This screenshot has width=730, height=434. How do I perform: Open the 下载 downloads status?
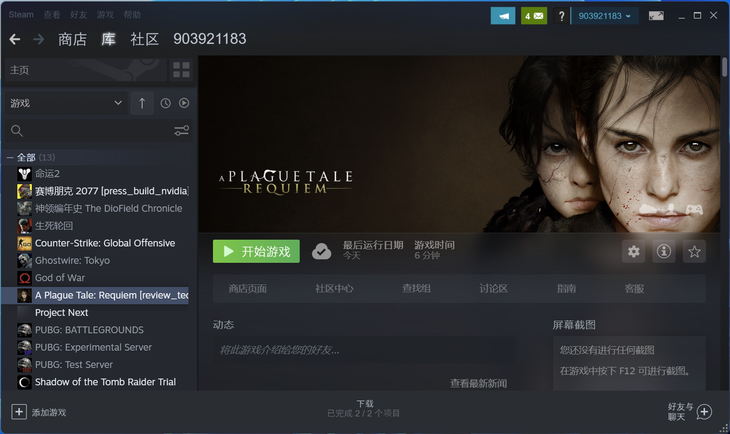click(x=364, y=408)
